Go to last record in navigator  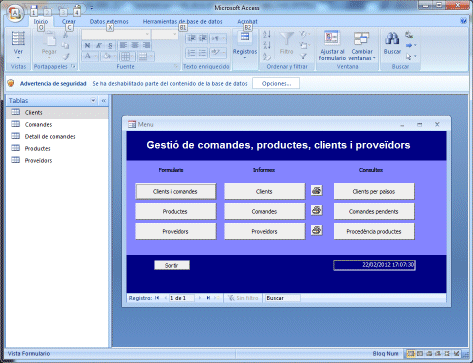(208, 298)
